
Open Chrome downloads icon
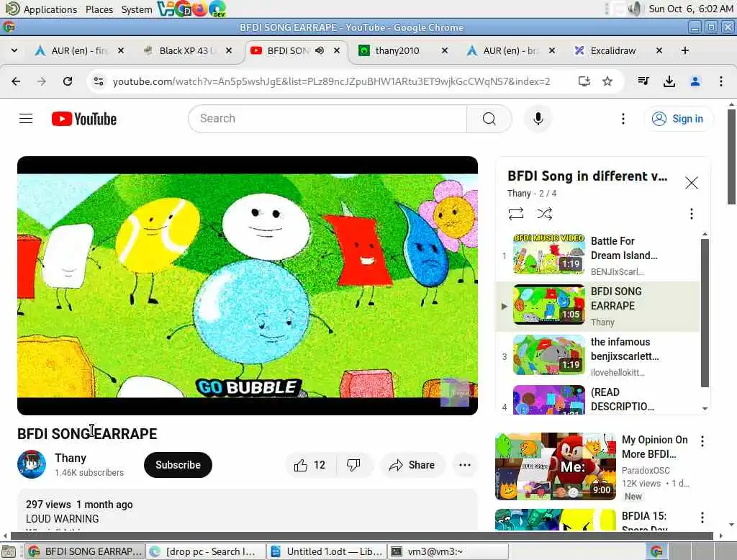[x=669, y=81]
